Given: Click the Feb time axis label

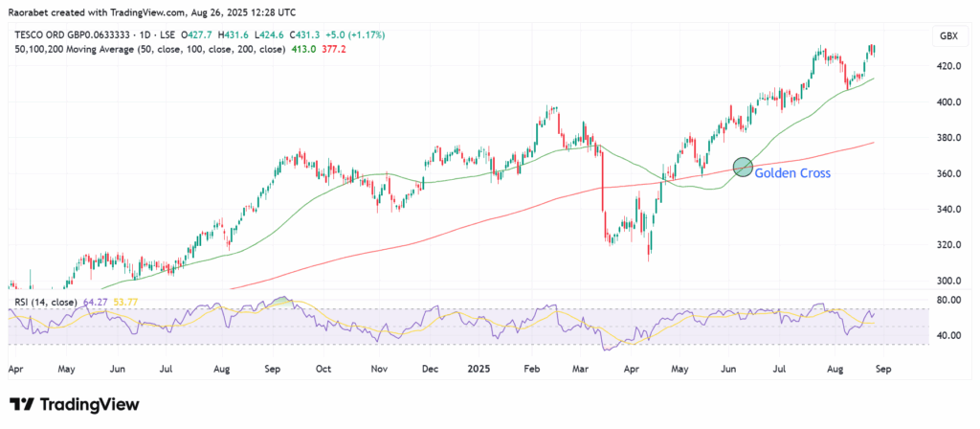Looking at the screenshot, I should (533, 367).
